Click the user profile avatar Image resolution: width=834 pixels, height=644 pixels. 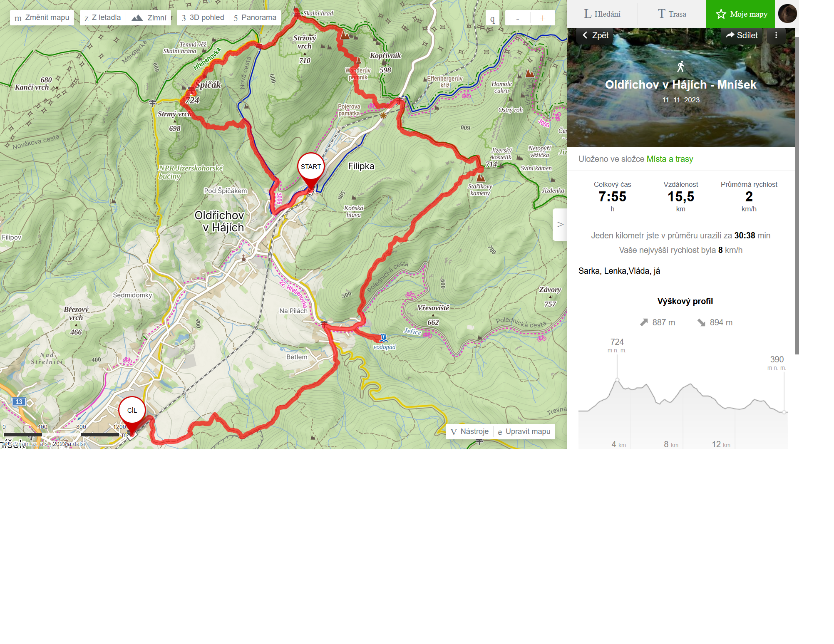pos(787,14)
